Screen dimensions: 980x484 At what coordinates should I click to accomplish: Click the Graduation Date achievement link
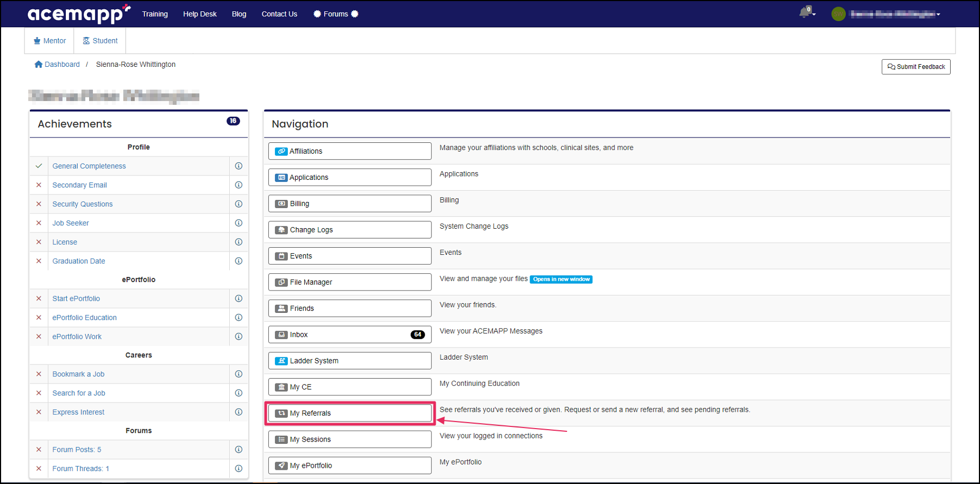click(79, 261)
